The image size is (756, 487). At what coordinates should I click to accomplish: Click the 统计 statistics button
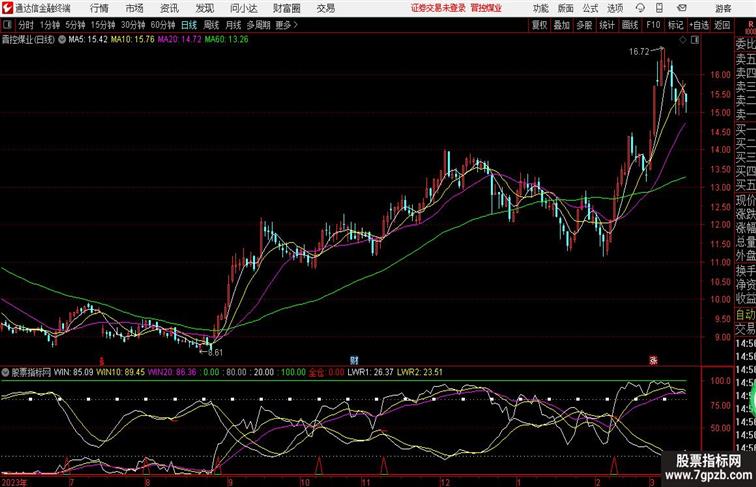[x=607, y=25]
